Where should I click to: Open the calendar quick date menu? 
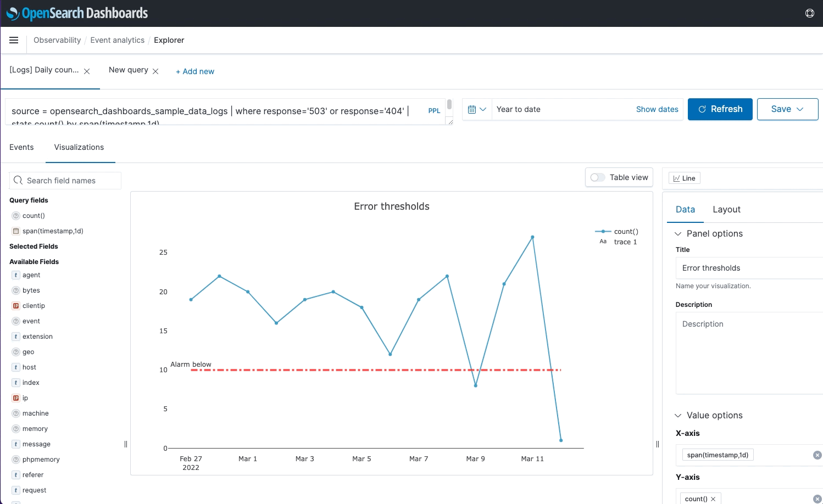[x=477, y=109]
